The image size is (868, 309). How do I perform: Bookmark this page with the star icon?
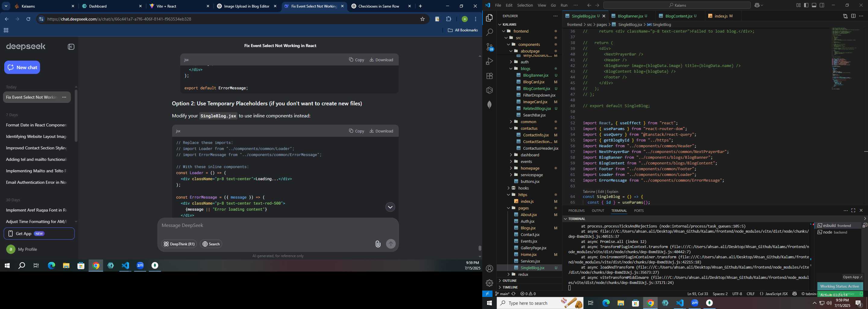[x=422, y=19]
